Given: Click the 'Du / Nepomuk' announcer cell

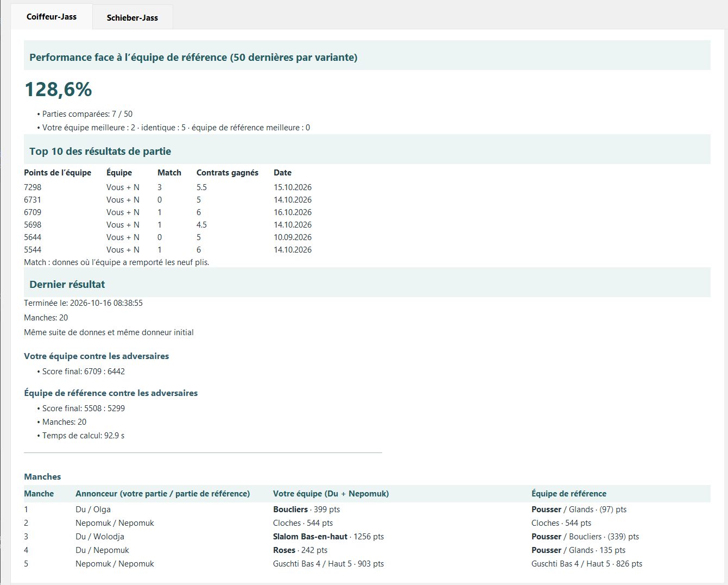Looking at the screenshot, I should (x=102, y=550).
